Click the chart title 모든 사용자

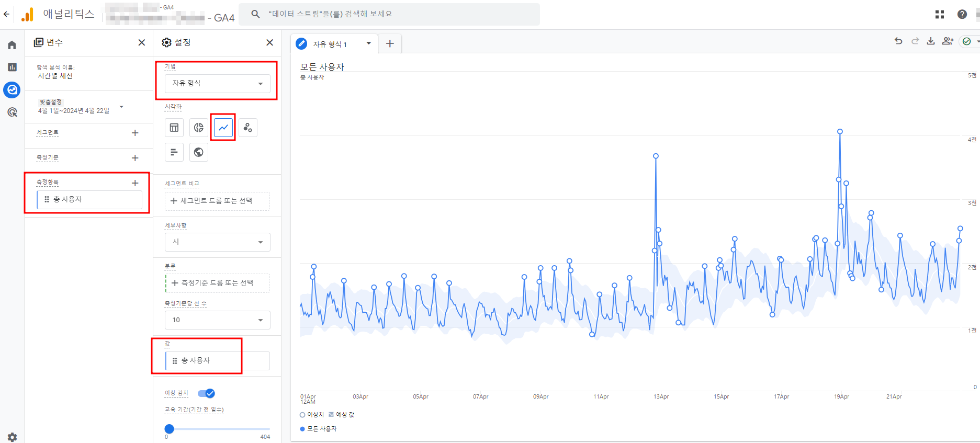322,67
